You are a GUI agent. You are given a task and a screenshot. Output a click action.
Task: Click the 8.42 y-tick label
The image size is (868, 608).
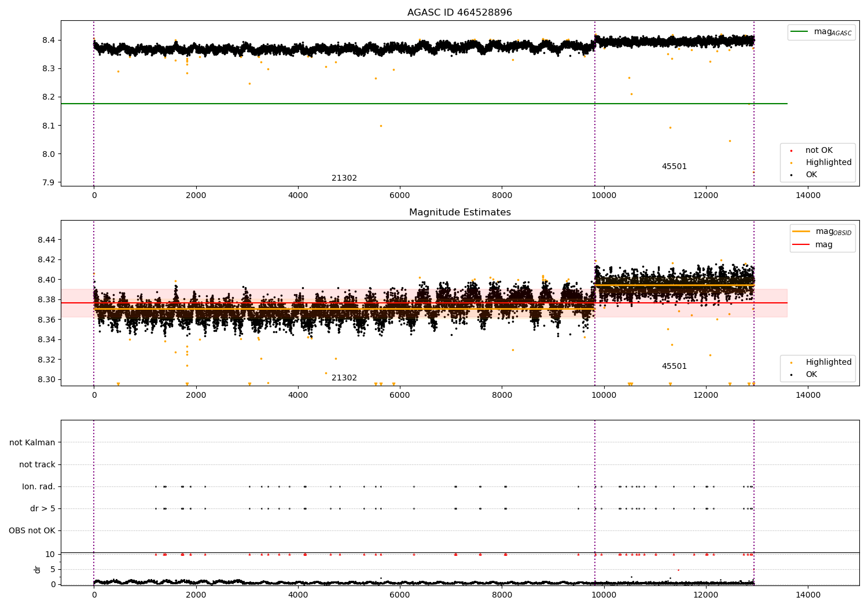tap(47, 259)
